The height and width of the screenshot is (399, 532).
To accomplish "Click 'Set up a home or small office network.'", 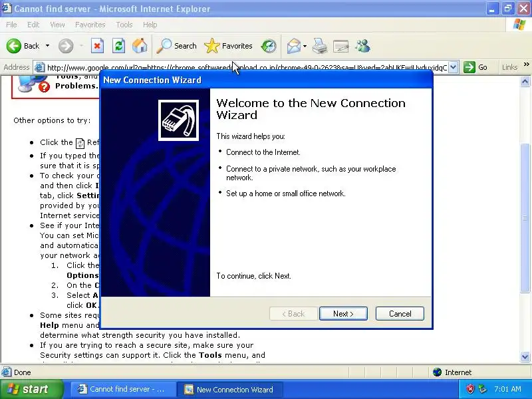I will point(286,194).
